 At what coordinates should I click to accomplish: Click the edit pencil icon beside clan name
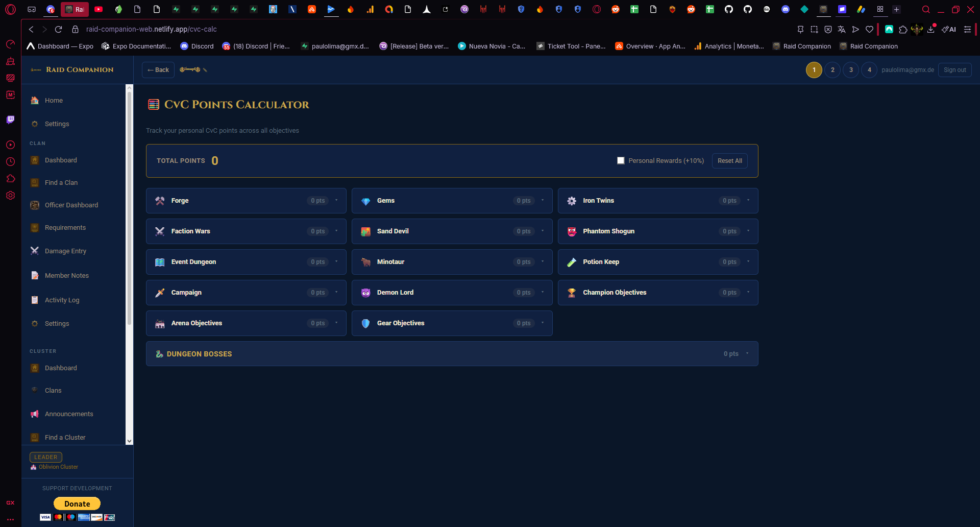coord(205,70)
